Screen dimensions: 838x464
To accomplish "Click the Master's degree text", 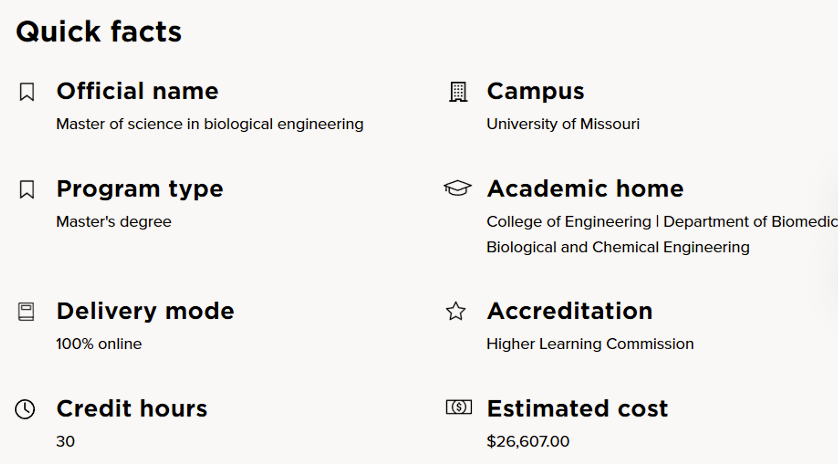I will (114, 221).
